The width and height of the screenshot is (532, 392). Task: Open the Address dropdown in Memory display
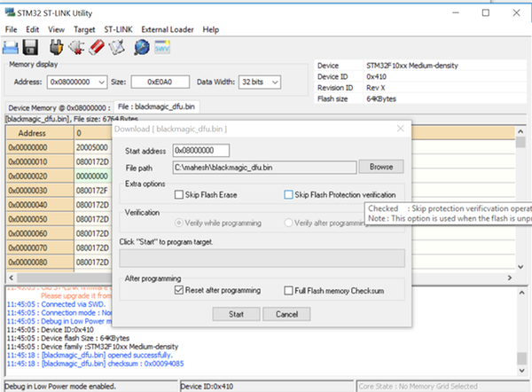click(101, 82)
